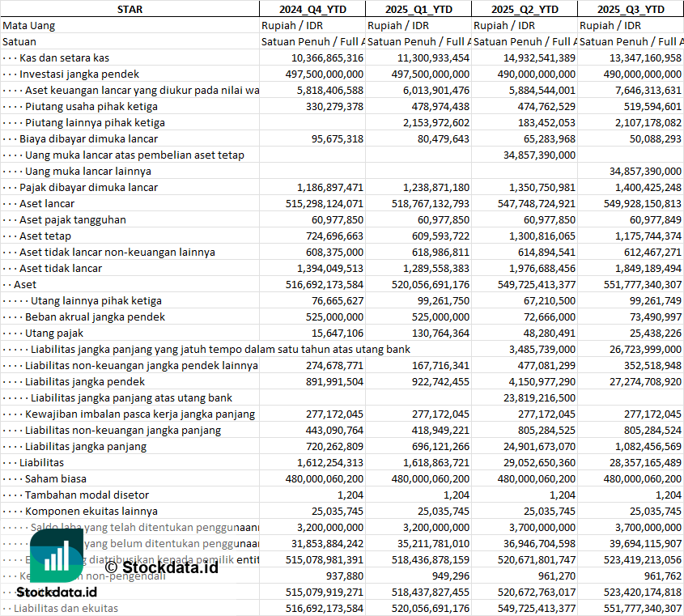The height and width of the screenshot is (616, 684).
Task: Select the Mata Uang row label
Action: (x=29, y=25)
